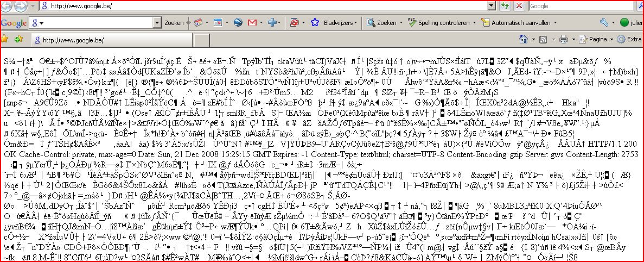Open the Gmail icon on the toolbar
The height and width of the screenshot is (262, 644).
coord(253,23)
